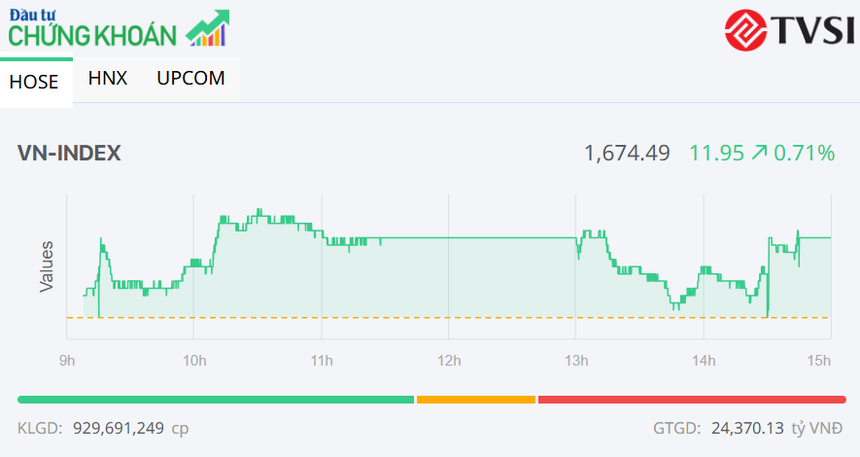Click the Đầu tư Chứng Khoán logo
The image size is (860, 457).
coord(95,28)
